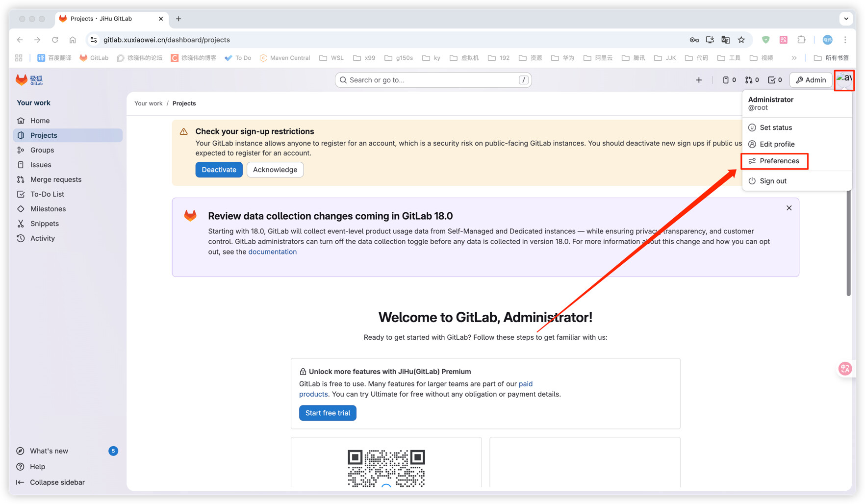Viewport: 865px width, 504px height.
Task: Focus the Search or go to field
Action: tap(432, 80)
